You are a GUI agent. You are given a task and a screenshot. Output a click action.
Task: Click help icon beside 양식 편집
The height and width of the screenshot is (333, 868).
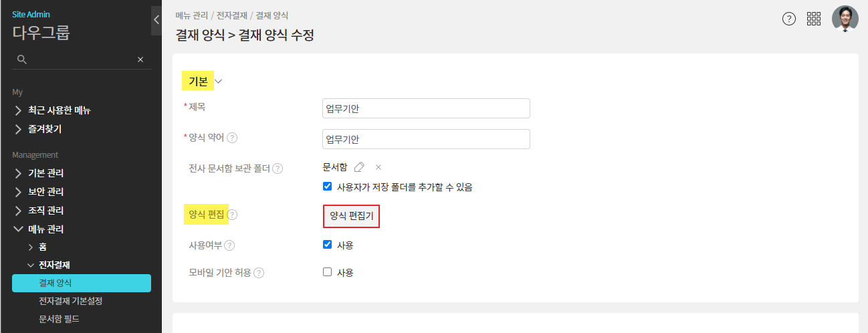[x=233, y=215]
